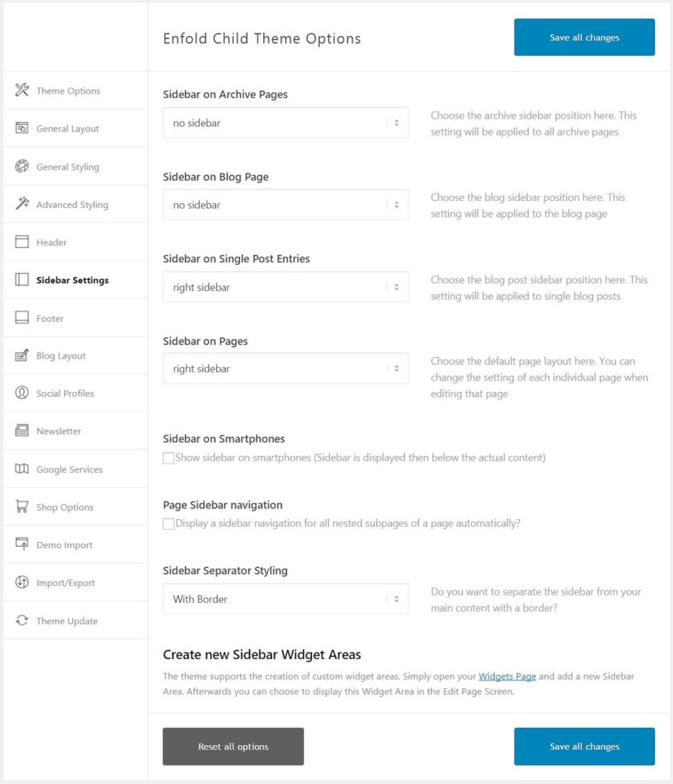The width and height of the screenshot is (673, 784).
Task: Open General Styling via its globe icon
Action: 21,166
